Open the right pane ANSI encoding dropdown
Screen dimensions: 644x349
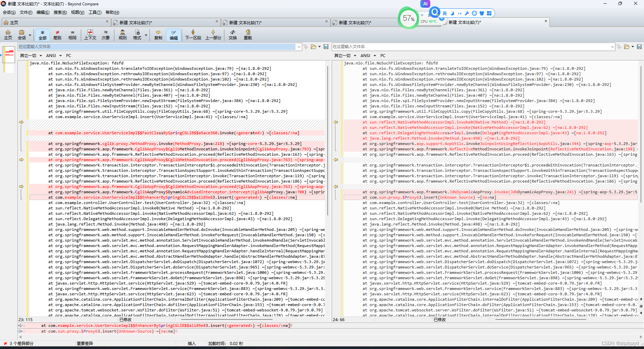tap(368, 56)
